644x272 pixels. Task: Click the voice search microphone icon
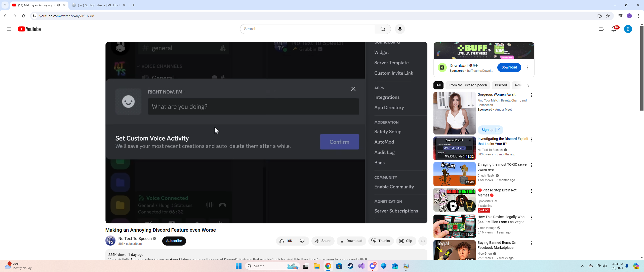pyautogui.click(x=400, y=29)
